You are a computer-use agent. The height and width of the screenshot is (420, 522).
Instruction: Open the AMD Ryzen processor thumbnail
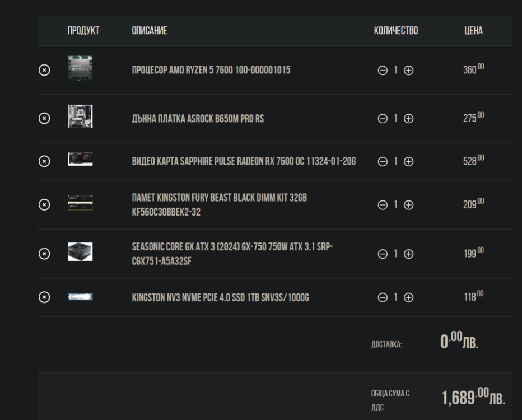click(x=80, y=68)
